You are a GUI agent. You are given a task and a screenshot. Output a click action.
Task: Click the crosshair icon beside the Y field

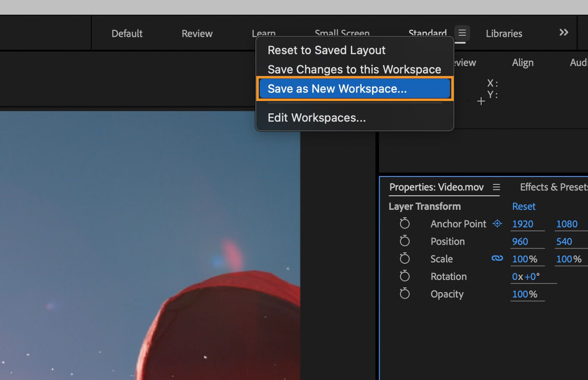[481, 101]
